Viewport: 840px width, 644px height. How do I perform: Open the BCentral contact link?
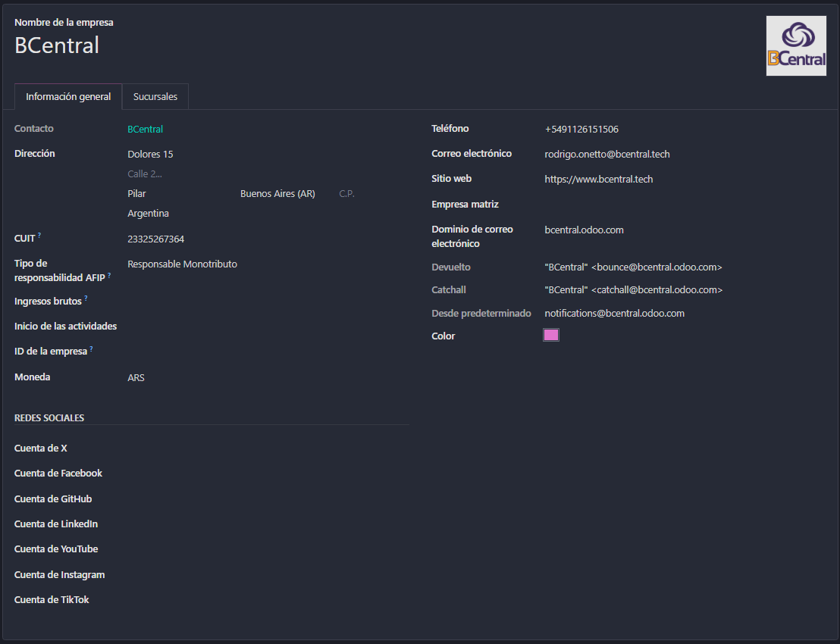click(145, 129)
